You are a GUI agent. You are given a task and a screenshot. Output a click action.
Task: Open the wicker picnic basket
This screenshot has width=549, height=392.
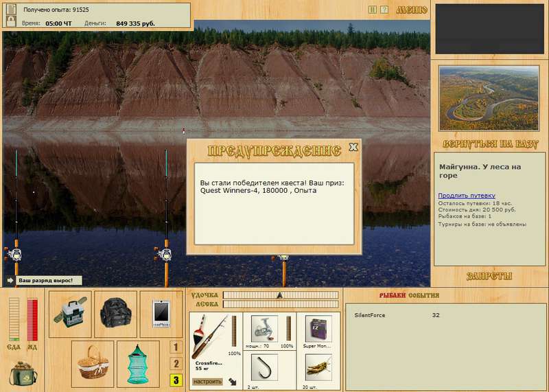pyautogui.click(x=93, y=364)
